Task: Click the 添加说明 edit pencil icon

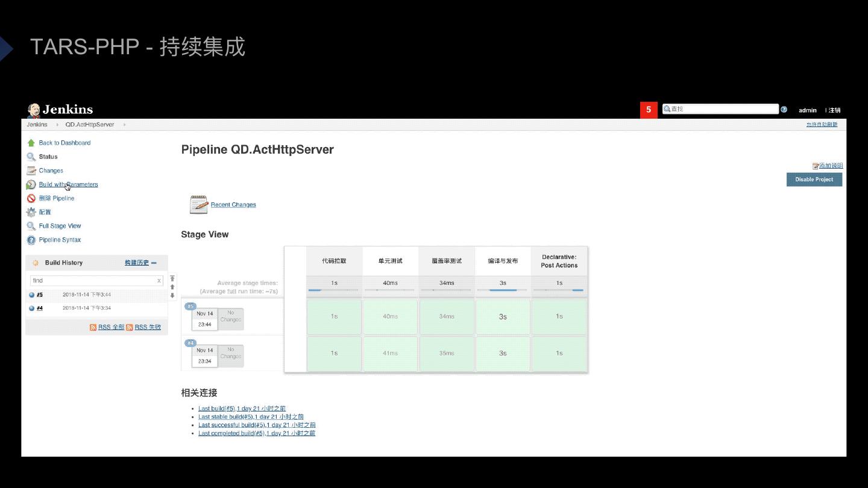Action: (816, 166)
